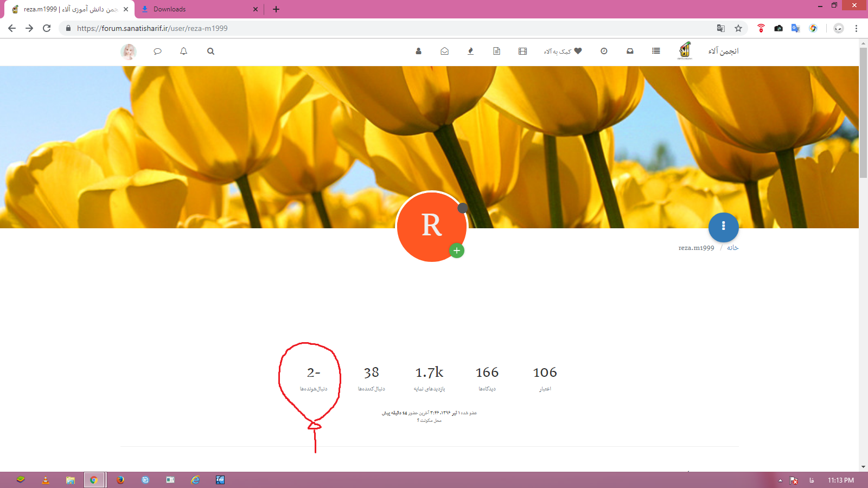The height and width of the screenshot is (488, 868).
Task: Open the document page icon in navbar
Action: coord(496,51)
